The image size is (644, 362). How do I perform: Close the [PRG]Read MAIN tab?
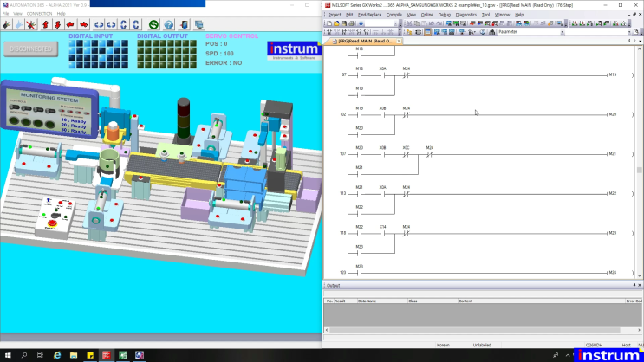[399, 41]
